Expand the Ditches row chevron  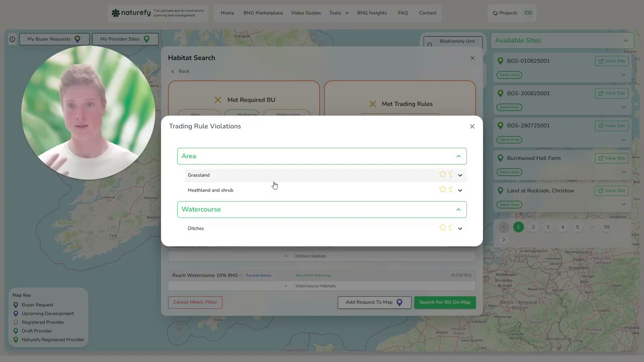pyautogui.click(x=460, y=228)
